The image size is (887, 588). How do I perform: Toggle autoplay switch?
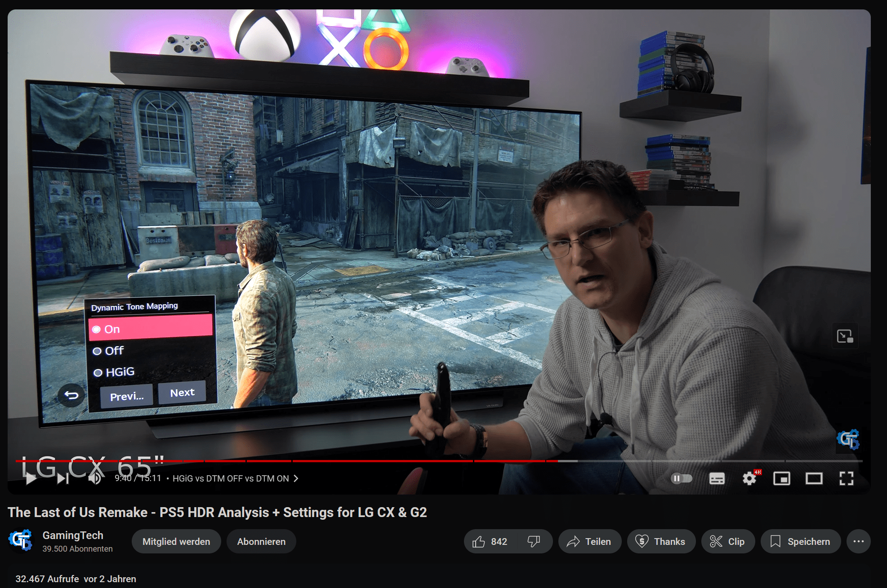[682, 478]
